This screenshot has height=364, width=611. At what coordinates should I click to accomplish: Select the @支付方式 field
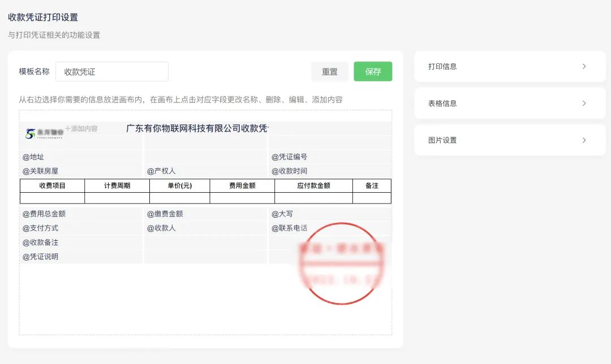pyautogui.click(x=40, y=228)
